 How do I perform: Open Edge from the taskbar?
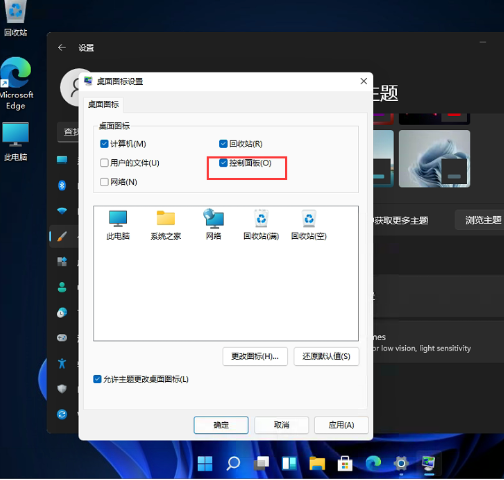[373, 463]
